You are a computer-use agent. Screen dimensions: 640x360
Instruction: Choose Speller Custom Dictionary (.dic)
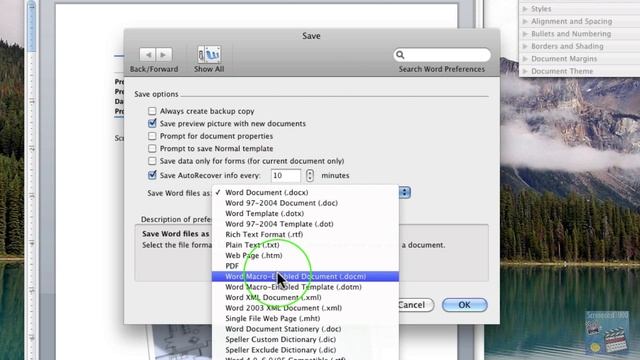[x=305, y=340]
